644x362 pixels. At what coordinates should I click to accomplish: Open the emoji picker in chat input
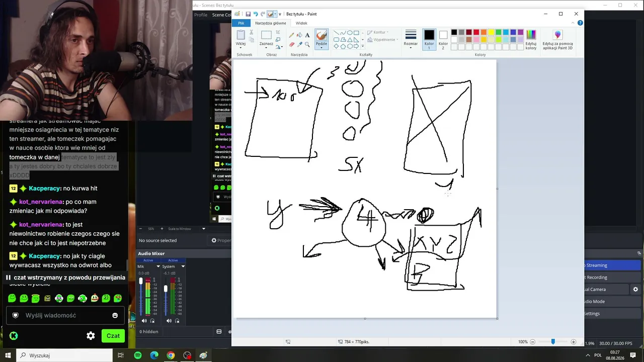click(115, 315)
